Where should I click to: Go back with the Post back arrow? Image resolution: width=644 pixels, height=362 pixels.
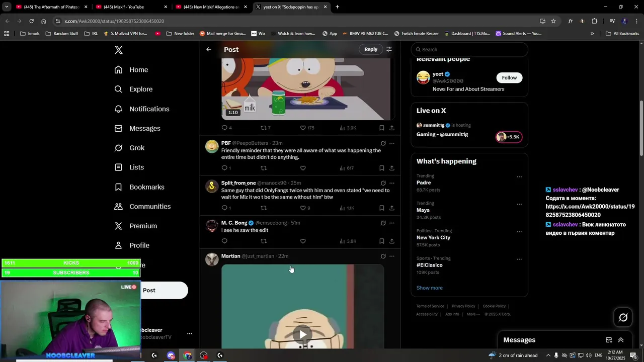tap(209, 49)
